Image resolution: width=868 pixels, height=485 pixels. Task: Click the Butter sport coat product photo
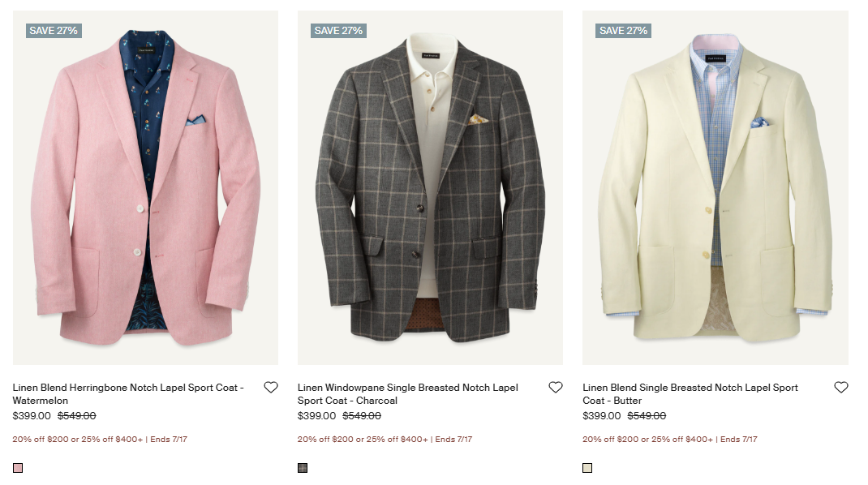[715, 187]
